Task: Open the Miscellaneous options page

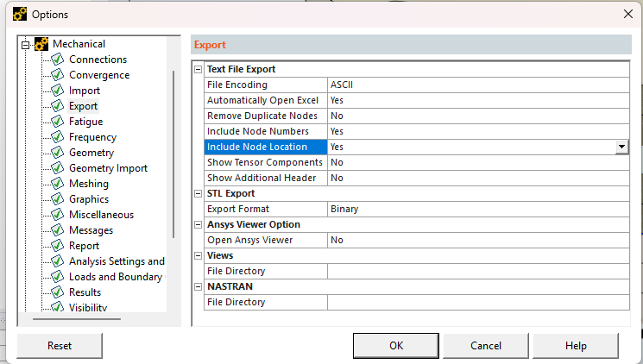Action: click(101, 215)
